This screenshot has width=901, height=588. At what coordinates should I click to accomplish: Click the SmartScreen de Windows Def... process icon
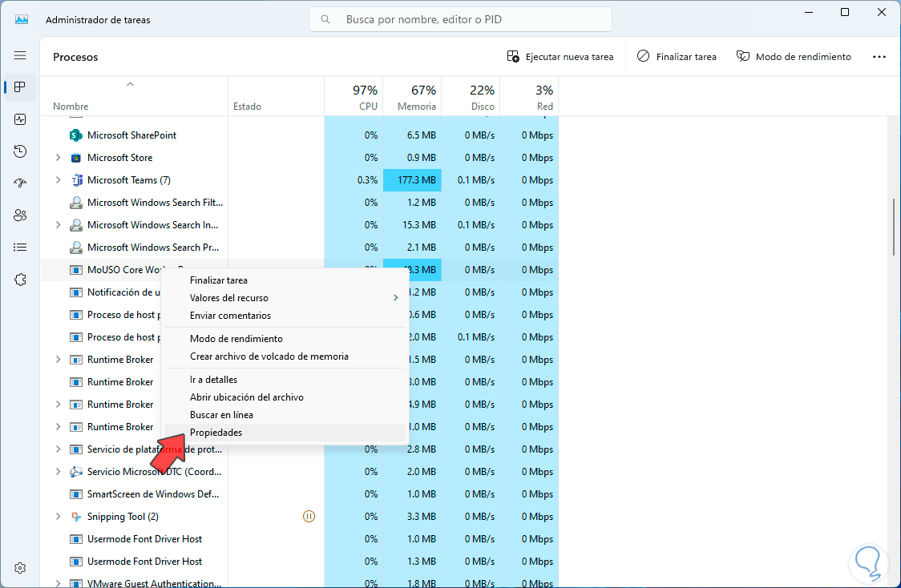tap(76, 494)
